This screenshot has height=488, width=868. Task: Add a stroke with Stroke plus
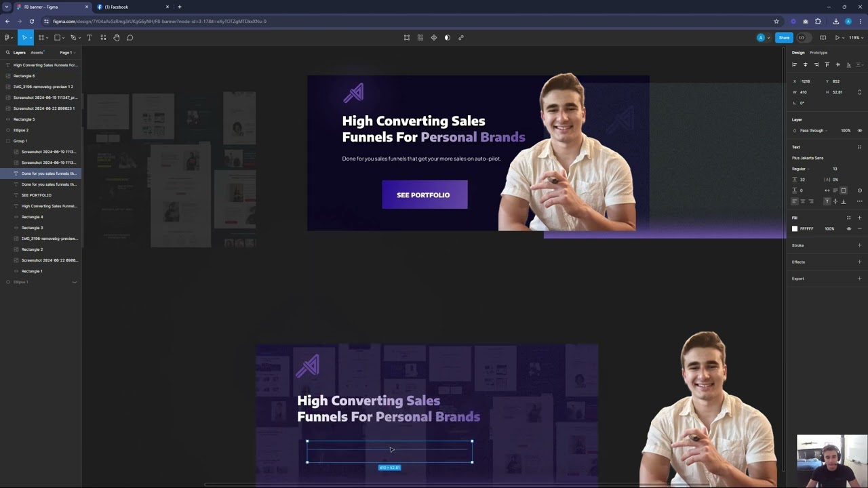point(859,245)
